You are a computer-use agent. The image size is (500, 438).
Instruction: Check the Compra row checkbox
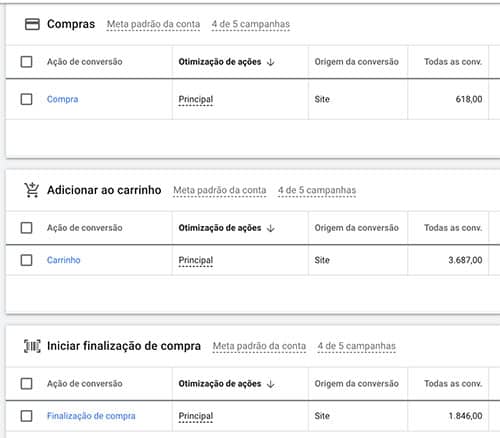point(26,99)
